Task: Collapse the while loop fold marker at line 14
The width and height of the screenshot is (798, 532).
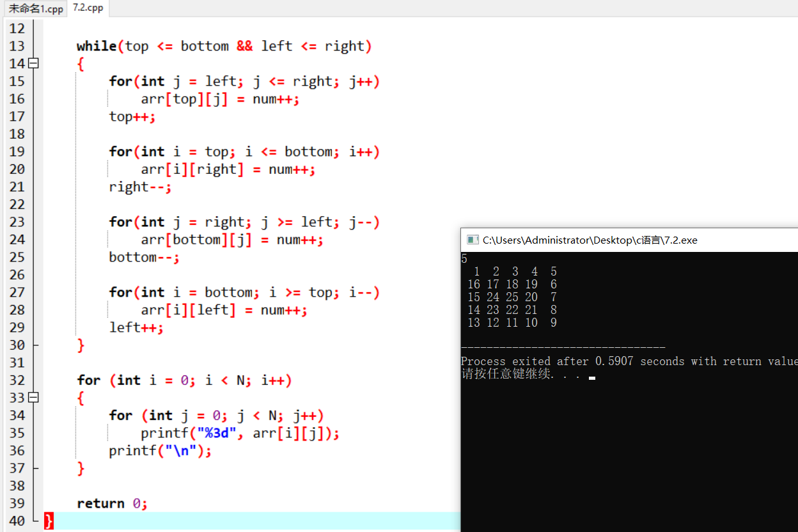Action: click(34, 63)
